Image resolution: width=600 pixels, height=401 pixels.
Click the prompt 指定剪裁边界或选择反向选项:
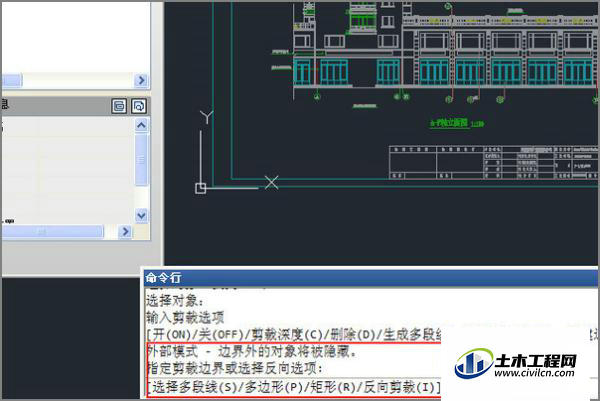[235, 368]
